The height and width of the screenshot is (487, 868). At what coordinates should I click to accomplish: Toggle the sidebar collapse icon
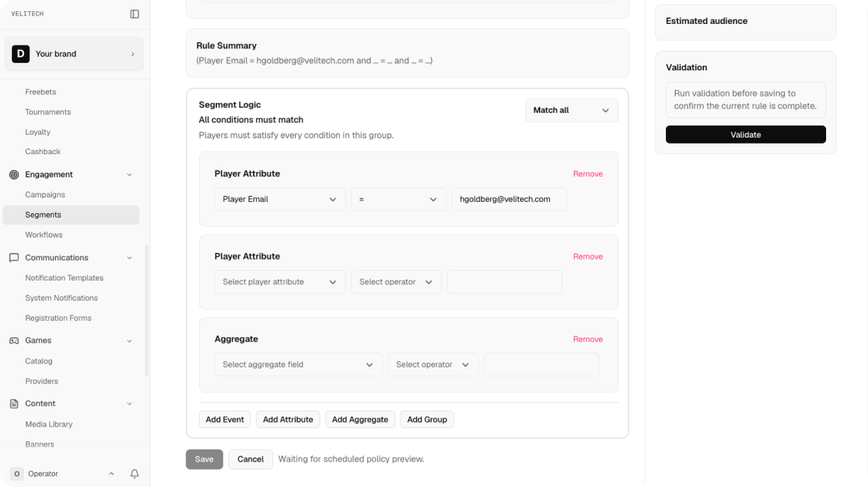tap(135, 13)
